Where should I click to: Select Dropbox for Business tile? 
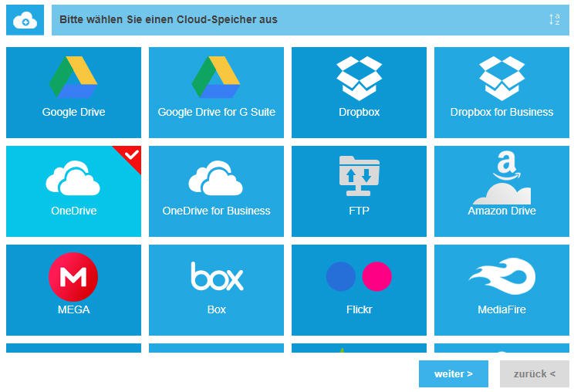click(x=501, y=93)
